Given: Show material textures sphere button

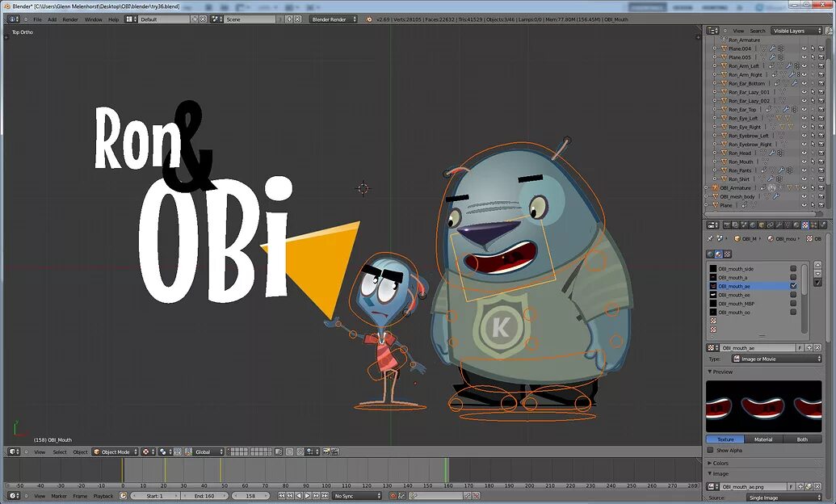Looking at the screenshot, I should tap(719, 254).
